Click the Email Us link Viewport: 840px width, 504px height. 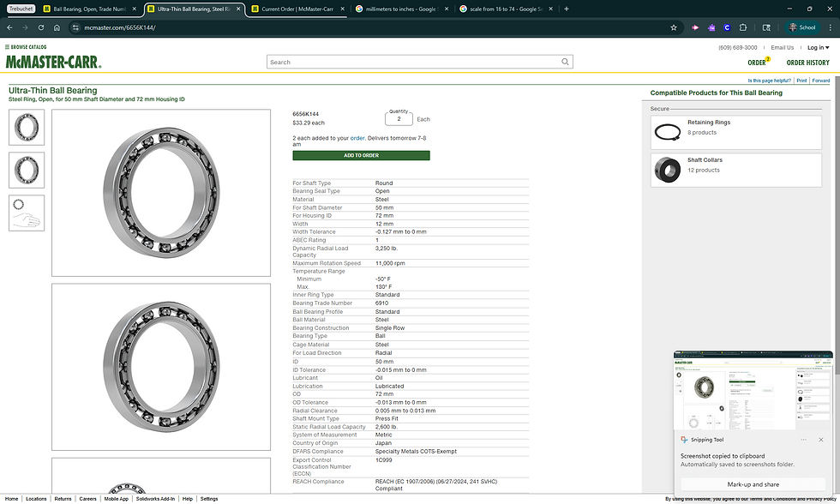782,47
